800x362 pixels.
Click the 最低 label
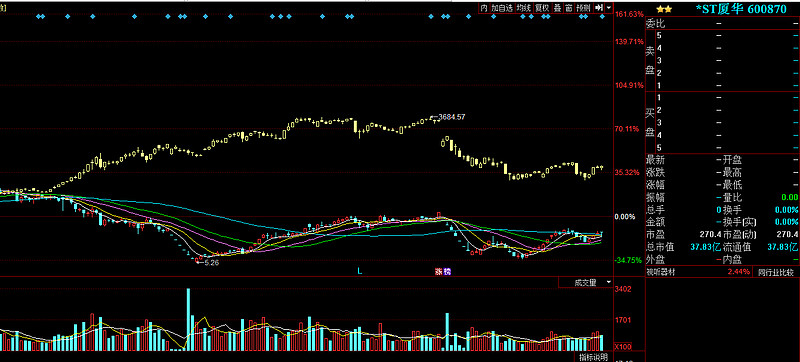732,185
